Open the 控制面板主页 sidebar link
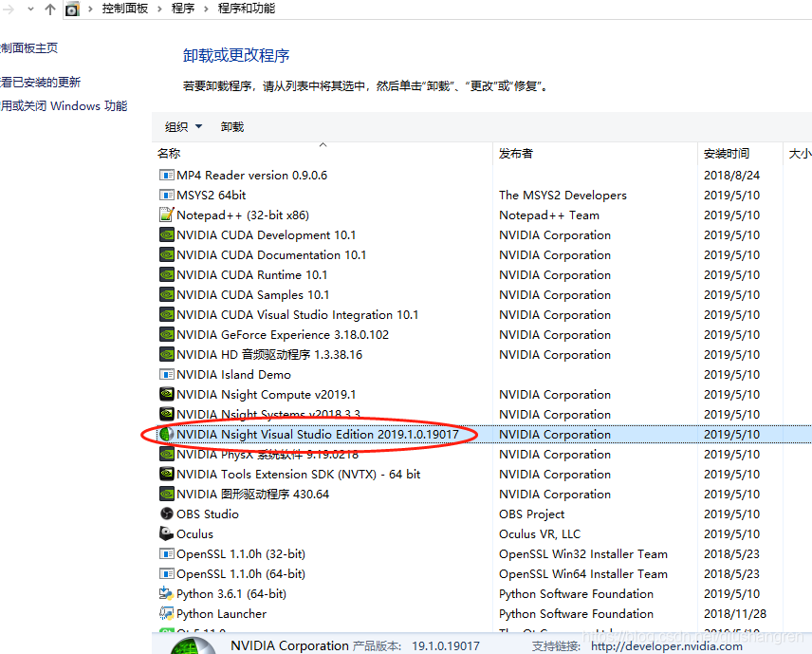The width and height of the screenshot is (812, 654). (x=28, y=48)
